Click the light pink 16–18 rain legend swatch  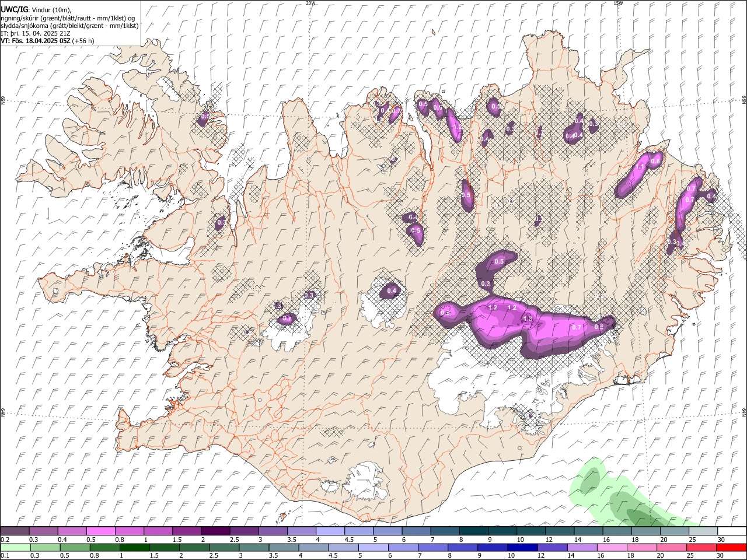click(612, 547)
